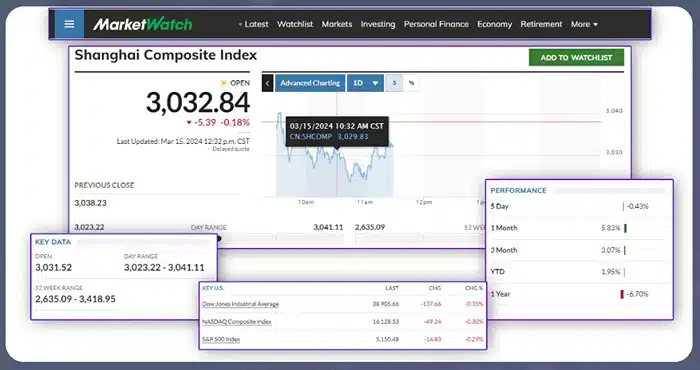Image resolution: width=700 pixels, height=370 pixels.
Task: Open the hamburger menu icon
Action: tap(69, 24)
